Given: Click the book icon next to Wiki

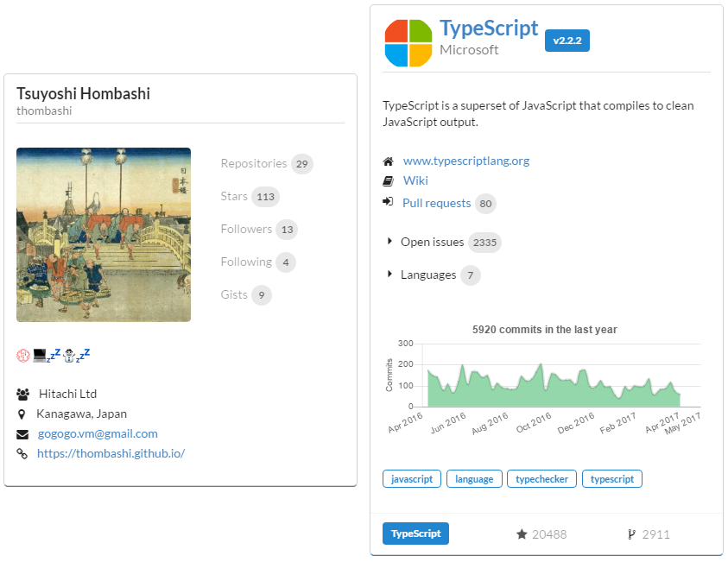Looking at the screenshot, I should (388, 181).
